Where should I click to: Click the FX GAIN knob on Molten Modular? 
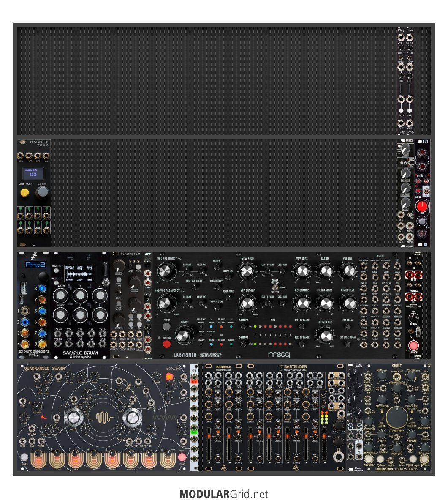pyautogui.click(x=413, y=318)
